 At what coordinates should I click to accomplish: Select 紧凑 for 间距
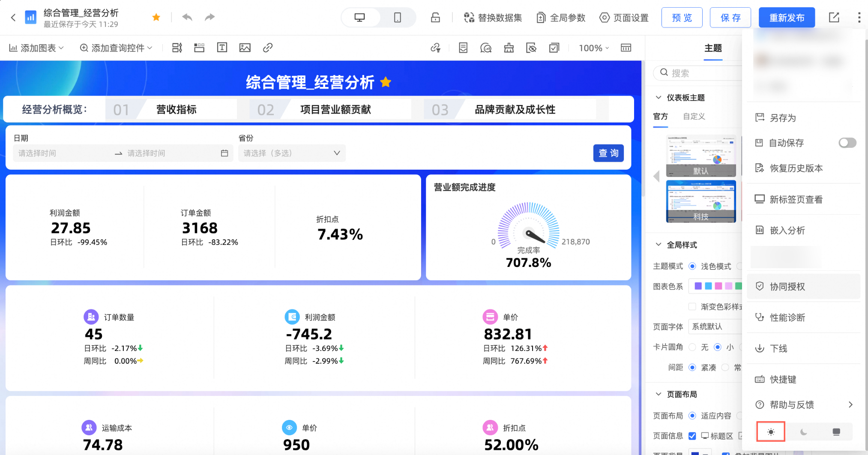point(692,368)
